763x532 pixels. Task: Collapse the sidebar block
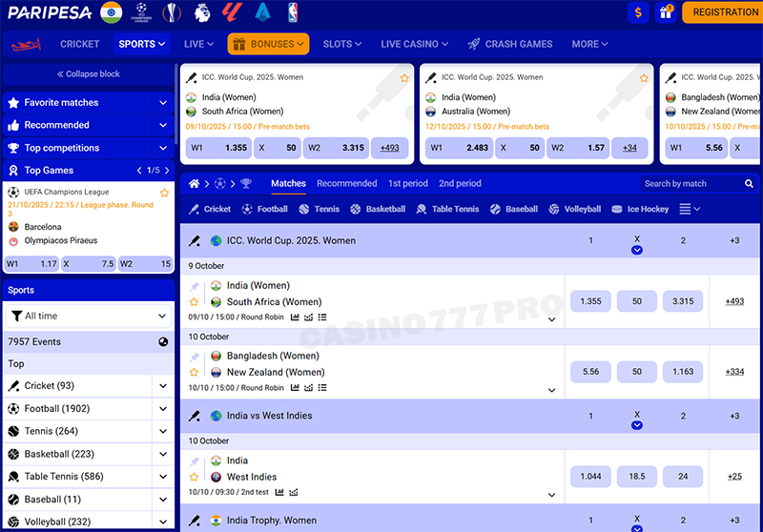click(89, 74)
